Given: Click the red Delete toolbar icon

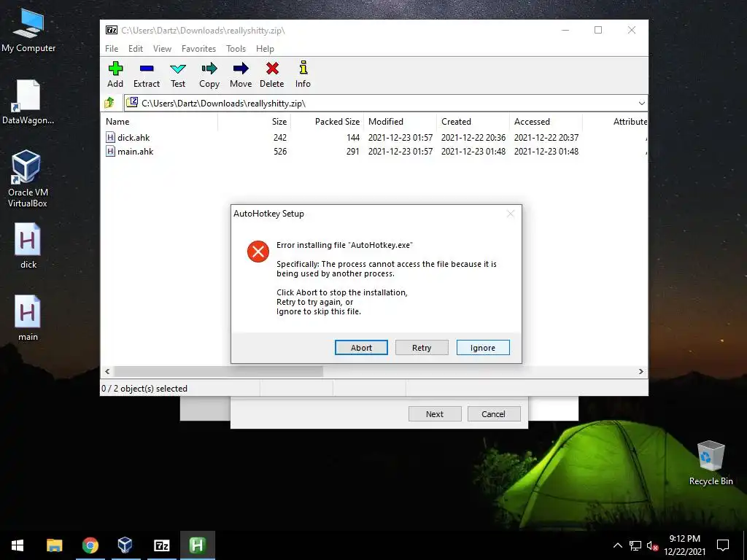Looking at the screenshot, I should coord(272,74).
